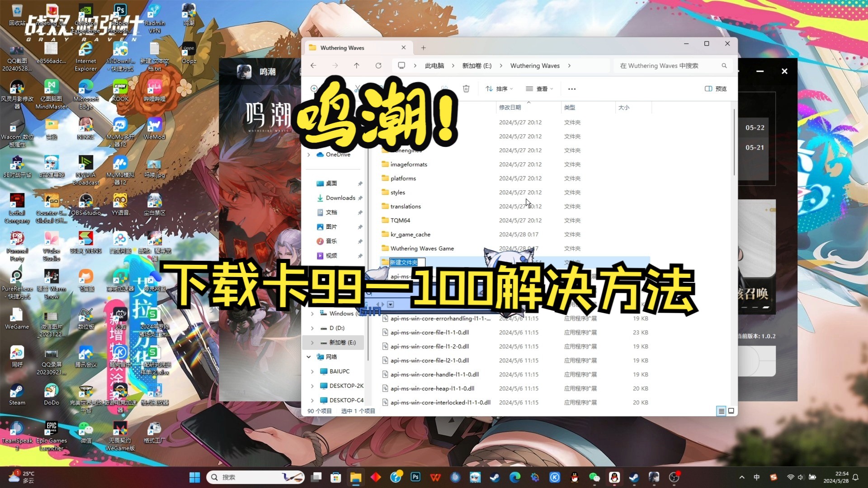Click the Up directory arrow
The image size is (868, 488).
click(x=357, y=66)
